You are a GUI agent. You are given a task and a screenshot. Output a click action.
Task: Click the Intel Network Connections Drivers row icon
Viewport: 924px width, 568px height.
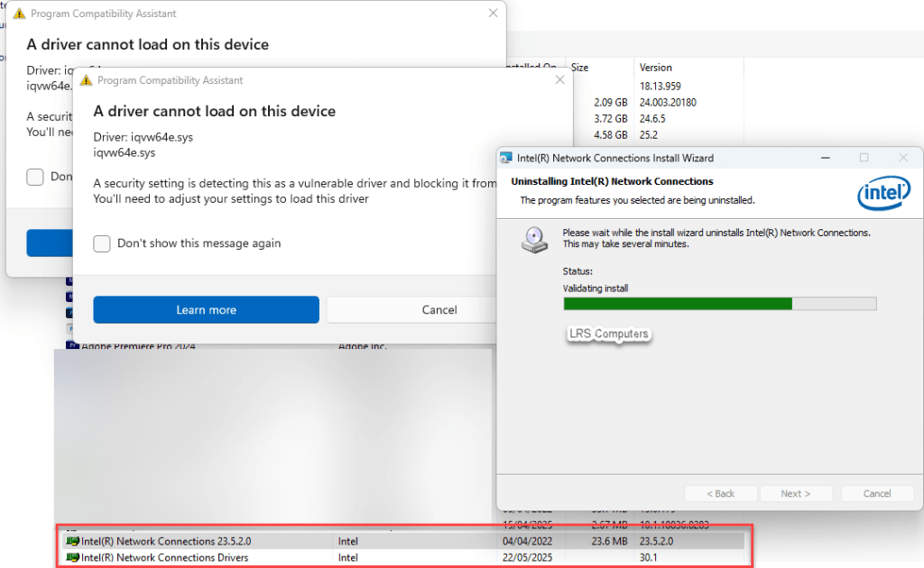point(72,557)
